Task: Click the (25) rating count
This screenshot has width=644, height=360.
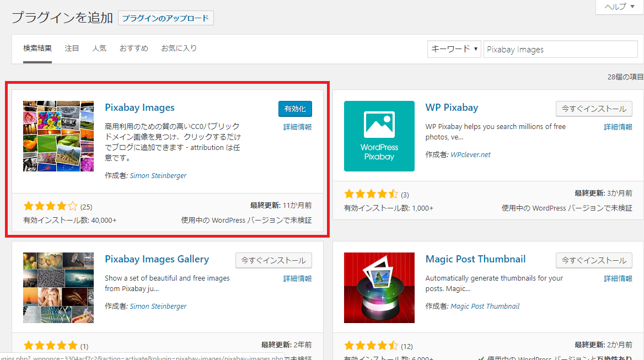Action: tap(86, 207)
